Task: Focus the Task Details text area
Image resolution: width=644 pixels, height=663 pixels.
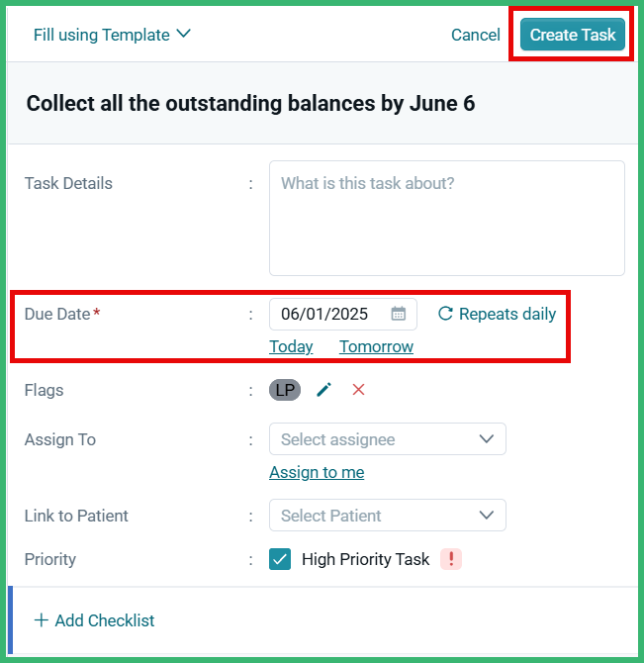Action: 447,218
